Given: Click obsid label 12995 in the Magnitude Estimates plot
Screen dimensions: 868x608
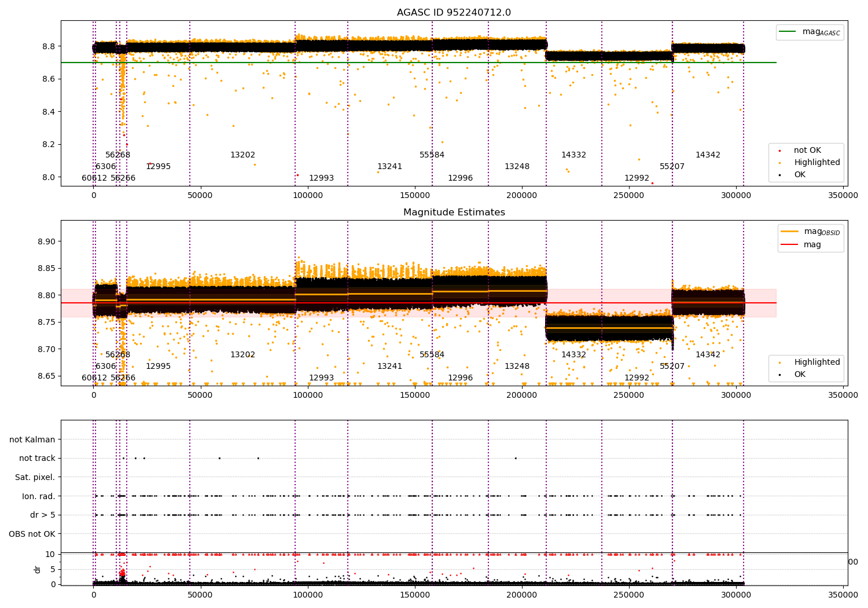Looking at the screenshot, I should click(x=159, y=367).
